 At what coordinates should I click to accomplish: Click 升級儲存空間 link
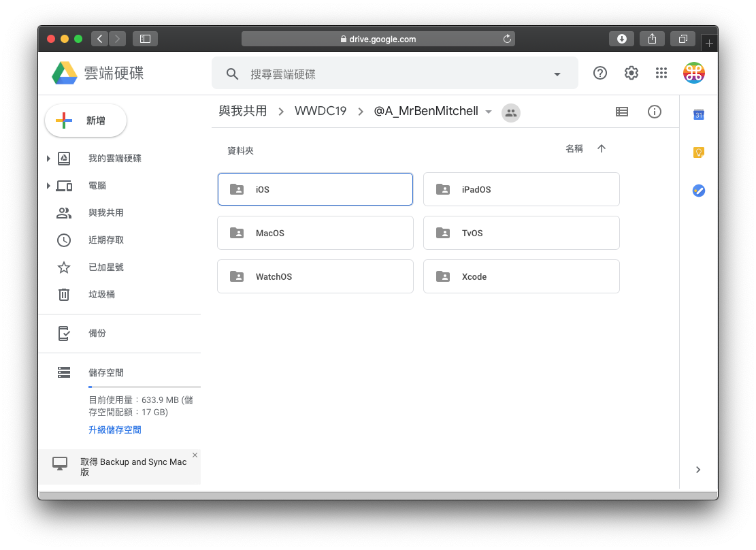[x=115, y=430]
